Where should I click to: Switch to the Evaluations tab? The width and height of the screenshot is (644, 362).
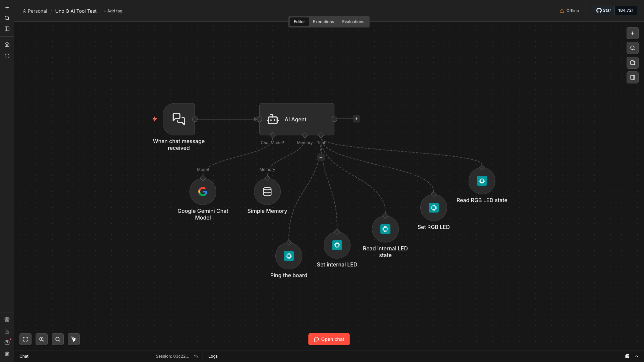click(353, 22)
